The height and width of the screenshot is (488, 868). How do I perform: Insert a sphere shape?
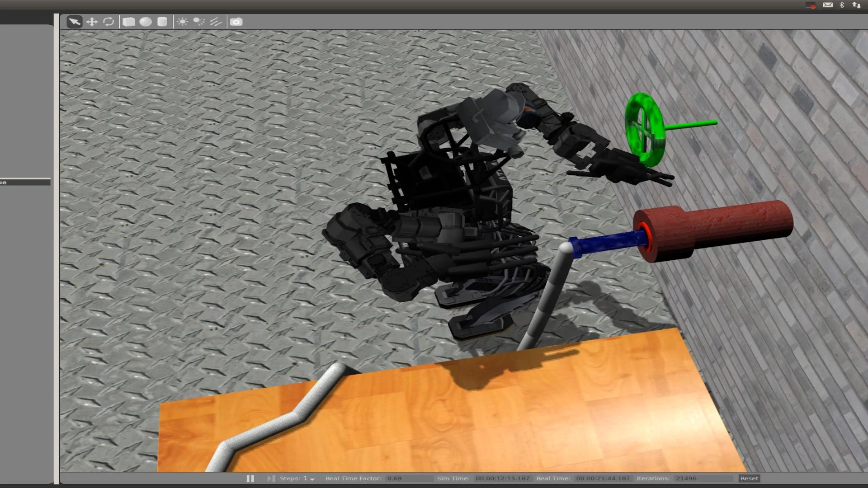click(x=146, y=22)
